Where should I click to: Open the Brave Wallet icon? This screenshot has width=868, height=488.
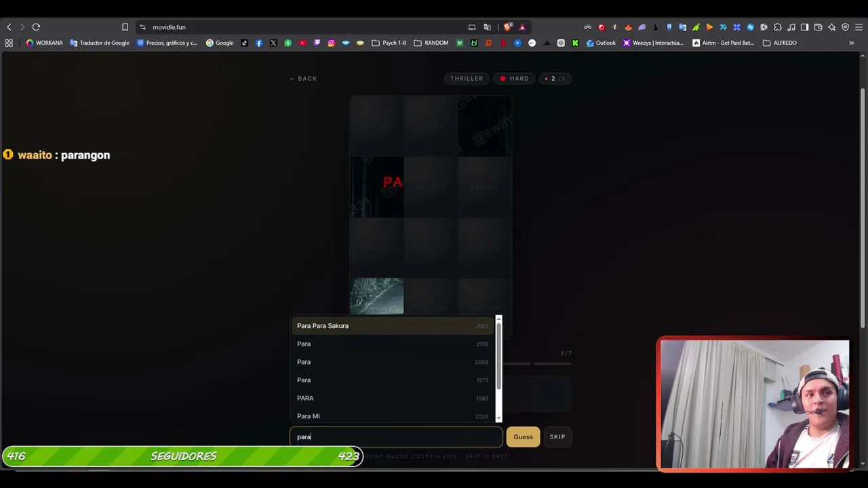[x=818, y=27]
